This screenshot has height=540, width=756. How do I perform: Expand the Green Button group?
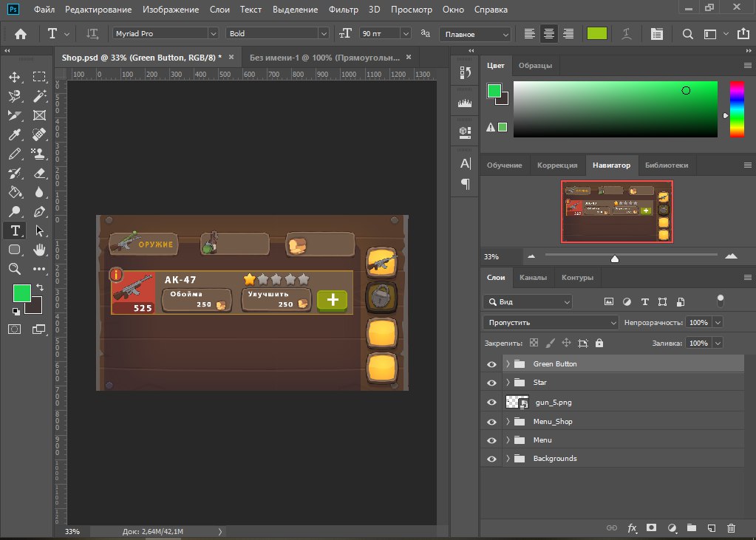pos(508,364)
